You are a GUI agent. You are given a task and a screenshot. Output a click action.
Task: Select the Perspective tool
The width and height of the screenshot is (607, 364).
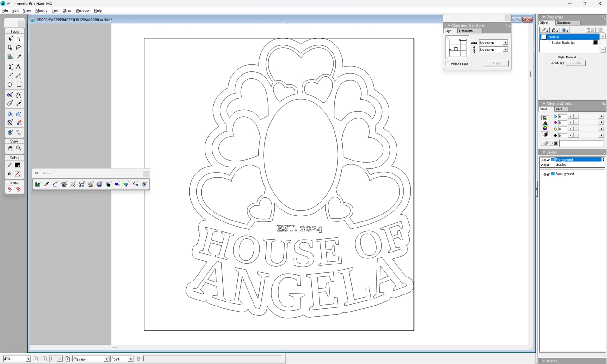[10, 114]
